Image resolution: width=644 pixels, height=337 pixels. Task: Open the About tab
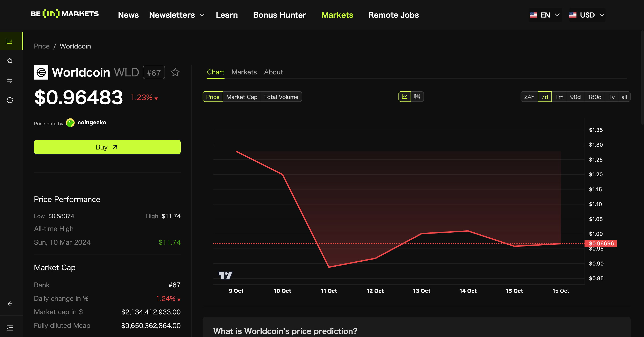273,72
